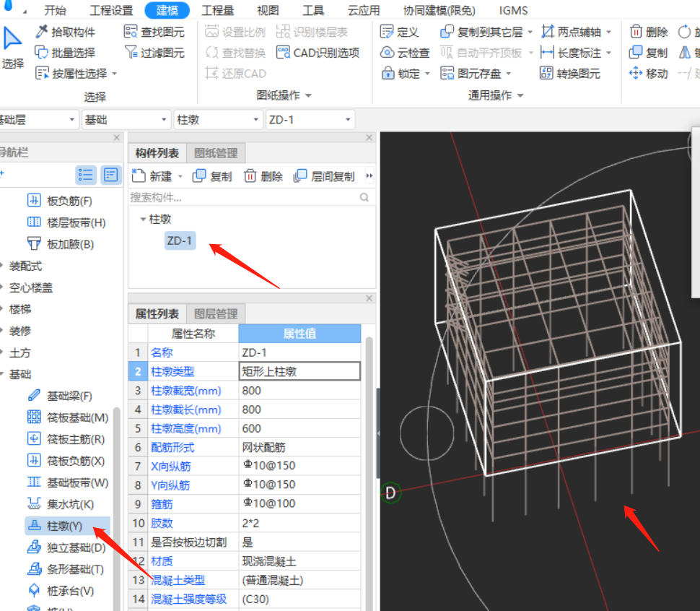
Task: Select 板负筋(F) in navigation tree
Action: point(60,201)
